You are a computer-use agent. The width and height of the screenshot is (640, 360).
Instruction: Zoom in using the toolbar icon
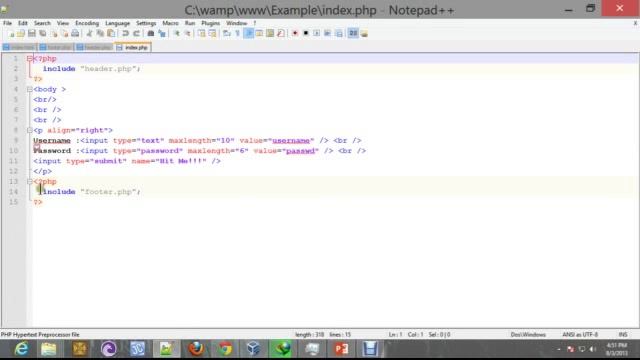tap(176, 33)
